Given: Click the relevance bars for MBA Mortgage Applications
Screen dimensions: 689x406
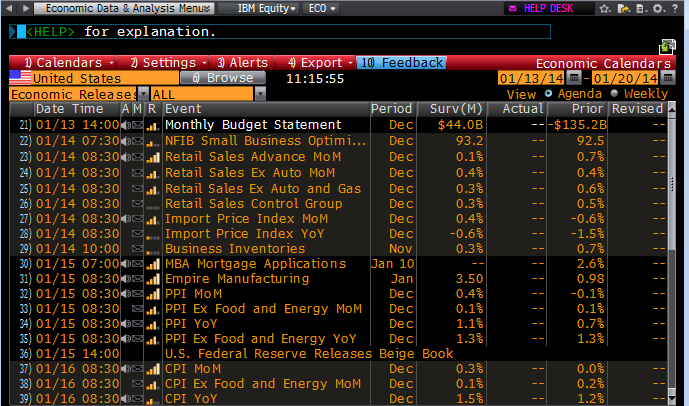Looking at the screenshot, I should (153, 264).
